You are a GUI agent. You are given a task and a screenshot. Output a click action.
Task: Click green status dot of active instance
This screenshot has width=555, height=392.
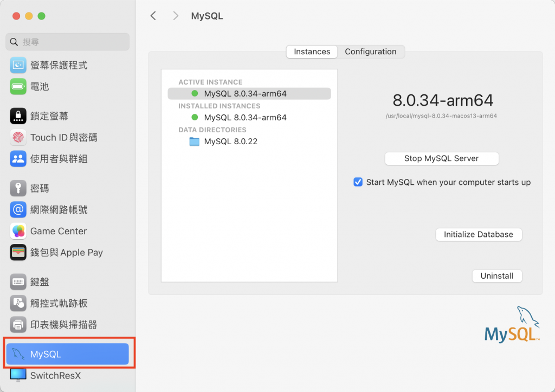click(195, 93)
